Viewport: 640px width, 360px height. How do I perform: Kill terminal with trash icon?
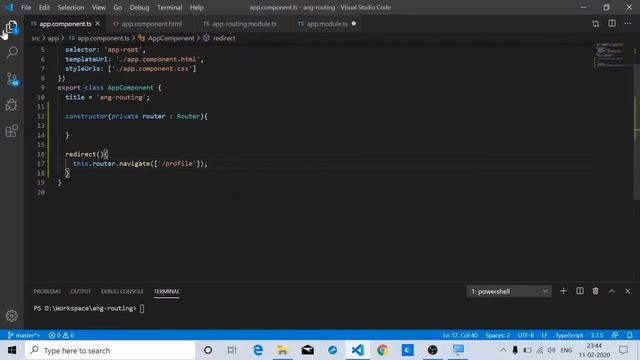[596, 291]
